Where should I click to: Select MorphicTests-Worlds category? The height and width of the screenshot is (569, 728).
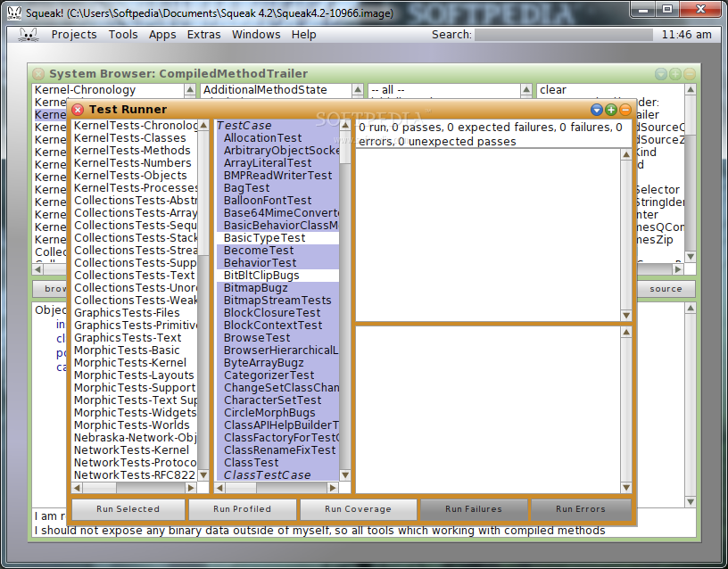pyautogui.click(x=132, y=425)
